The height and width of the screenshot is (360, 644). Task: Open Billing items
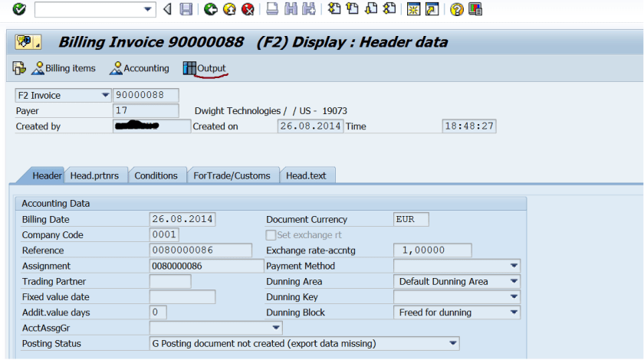(x=64, y=68)
